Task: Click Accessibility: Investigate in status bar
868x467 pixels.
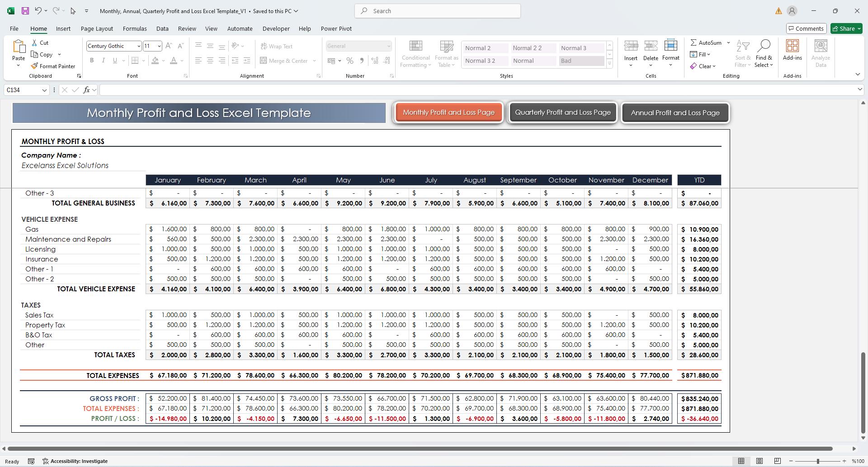Action: point(75,461)
